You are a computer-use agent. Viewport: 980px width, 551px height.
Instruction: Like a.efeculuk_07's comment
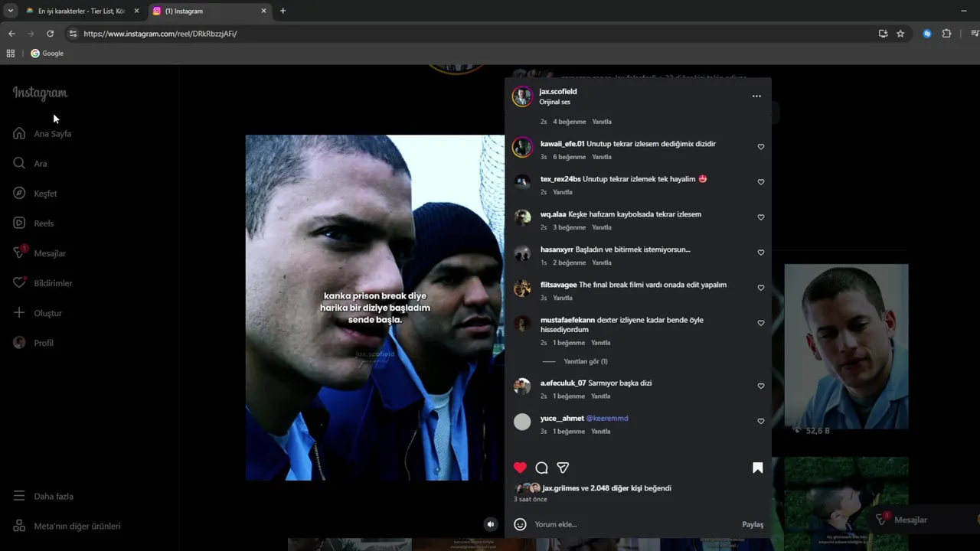point(760,386)
